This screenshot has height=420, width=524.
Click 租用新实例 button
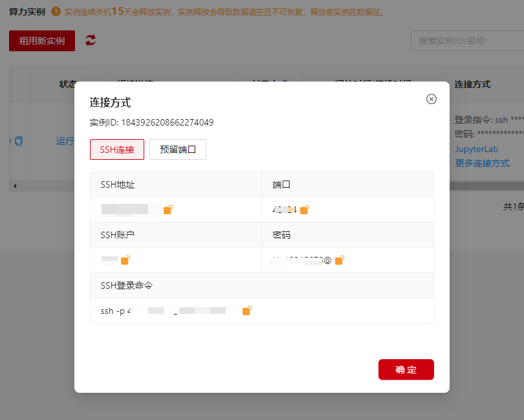pos(42,41)
